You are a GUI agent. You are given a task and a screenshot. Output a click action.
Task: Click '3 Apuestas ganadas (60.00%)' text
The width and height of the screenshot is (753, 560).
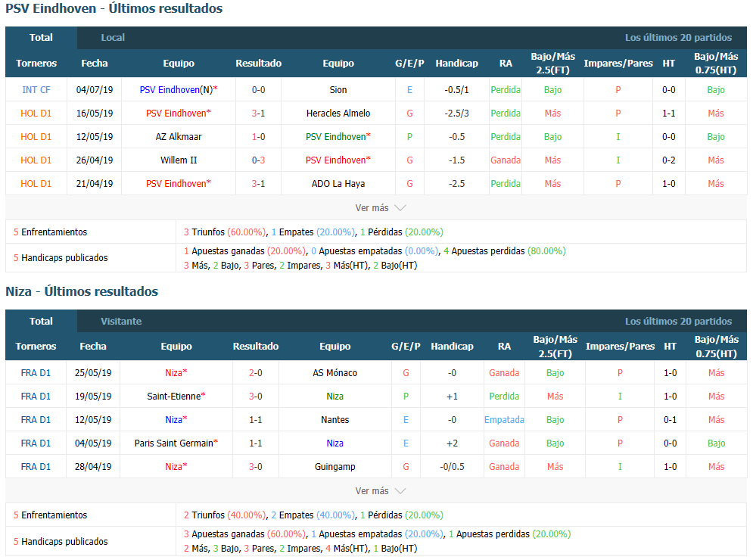(x=245, y=534)
